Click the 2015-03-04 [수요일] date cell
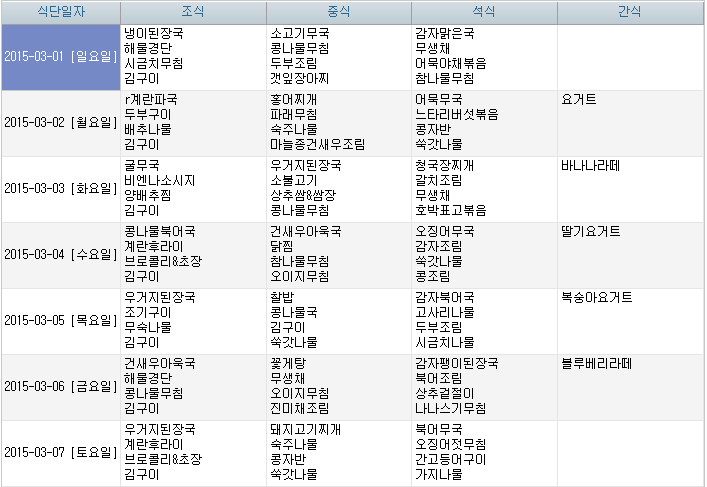Viewport: 707px width, 487px height. [x=60, y=254]
